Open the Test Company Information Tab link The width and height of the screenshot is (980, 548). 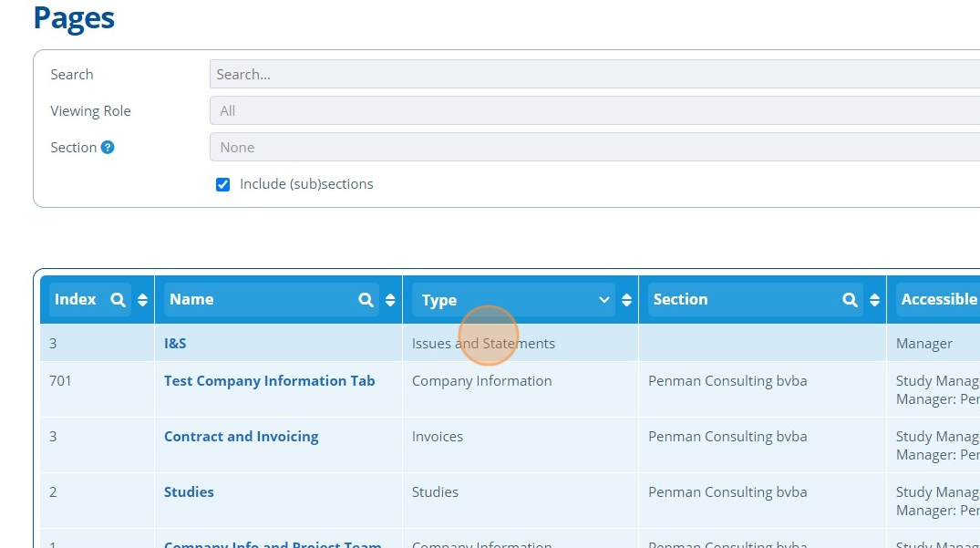tap(269, 380)
